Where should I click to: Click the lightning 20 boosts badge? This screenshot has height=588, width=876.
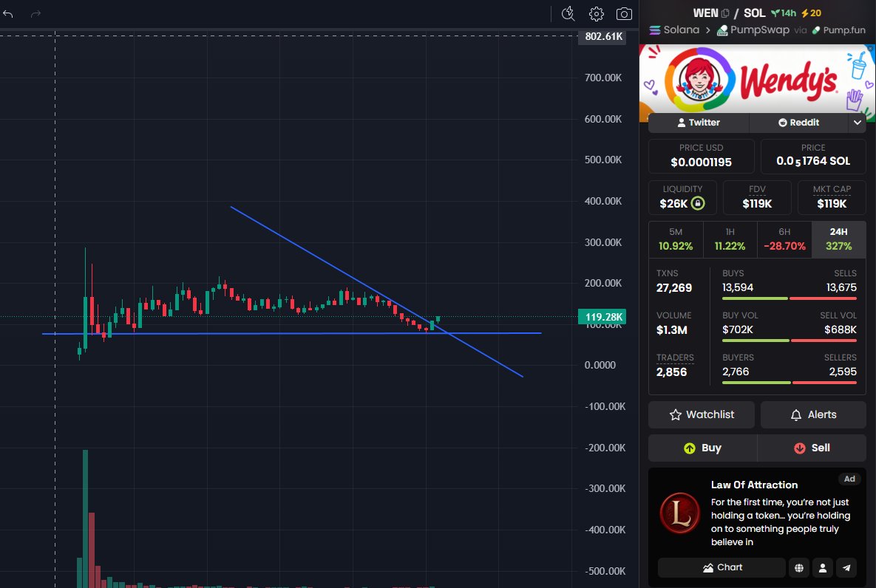pos(811,13)
